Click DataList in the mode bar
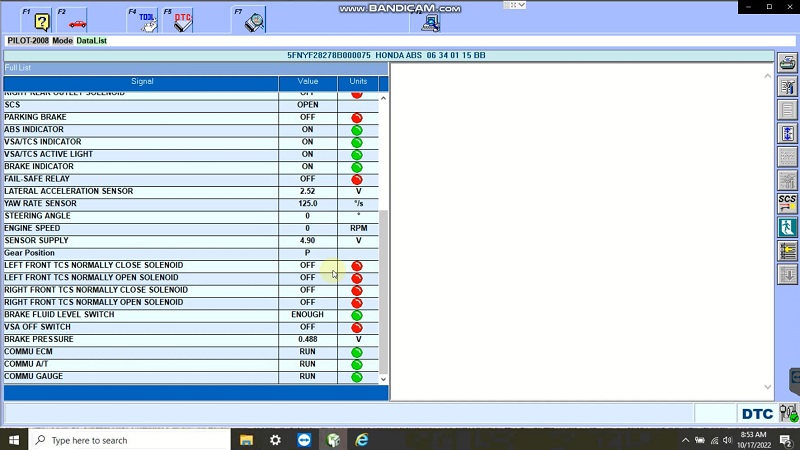The width and height of the screenshot is (800, 450). point(91,41)
